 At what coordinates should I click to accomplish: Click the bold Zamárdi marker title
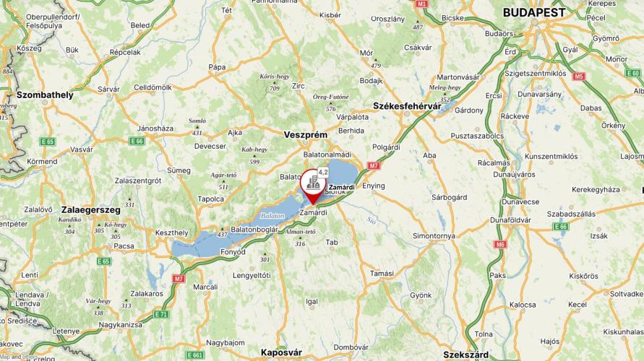(342, 188)
